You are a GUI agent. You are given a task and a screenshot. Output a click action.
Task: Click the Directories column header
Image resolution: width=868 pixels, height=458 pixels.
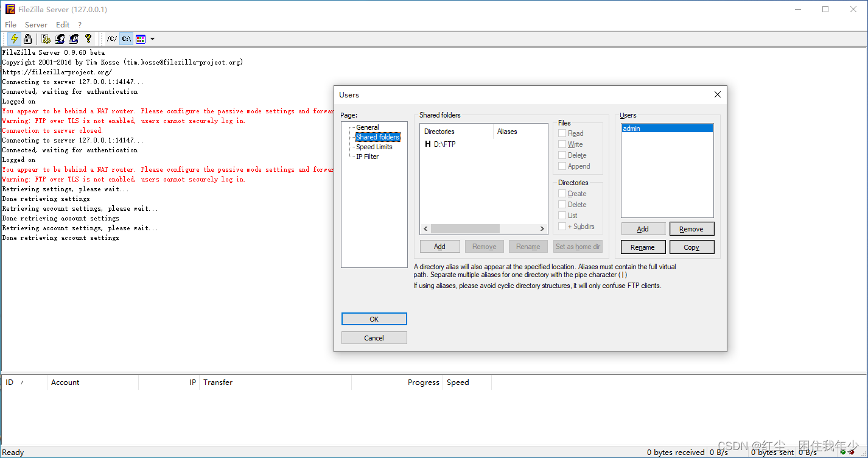[456, 132]
